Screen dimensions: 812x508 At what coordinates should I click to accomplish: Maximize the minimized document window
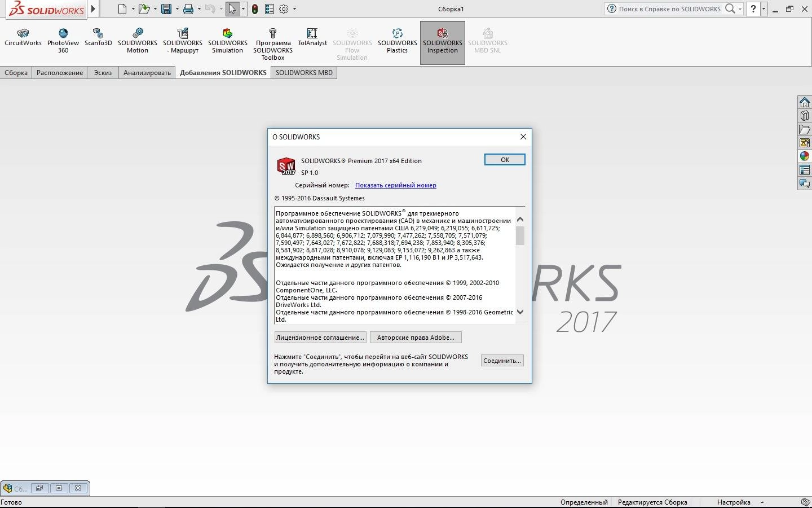click(59, 488)
